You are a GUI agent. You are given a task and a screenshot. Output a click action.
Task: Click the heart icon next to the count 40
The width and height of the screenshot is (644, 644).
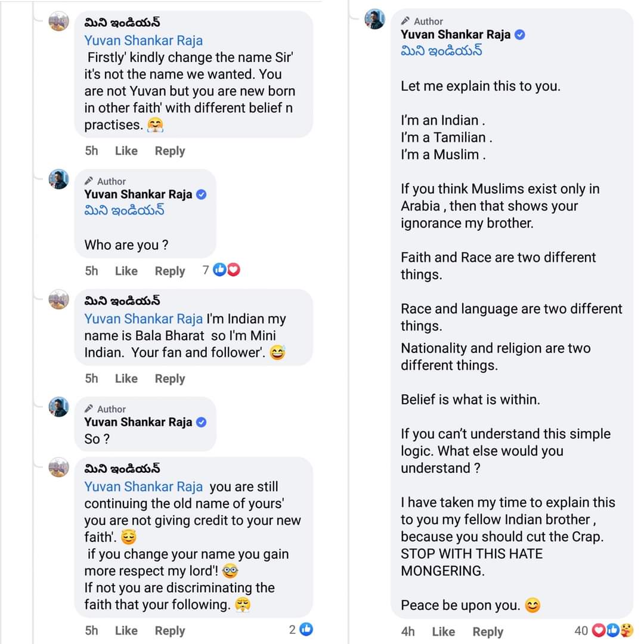point(599,630)
